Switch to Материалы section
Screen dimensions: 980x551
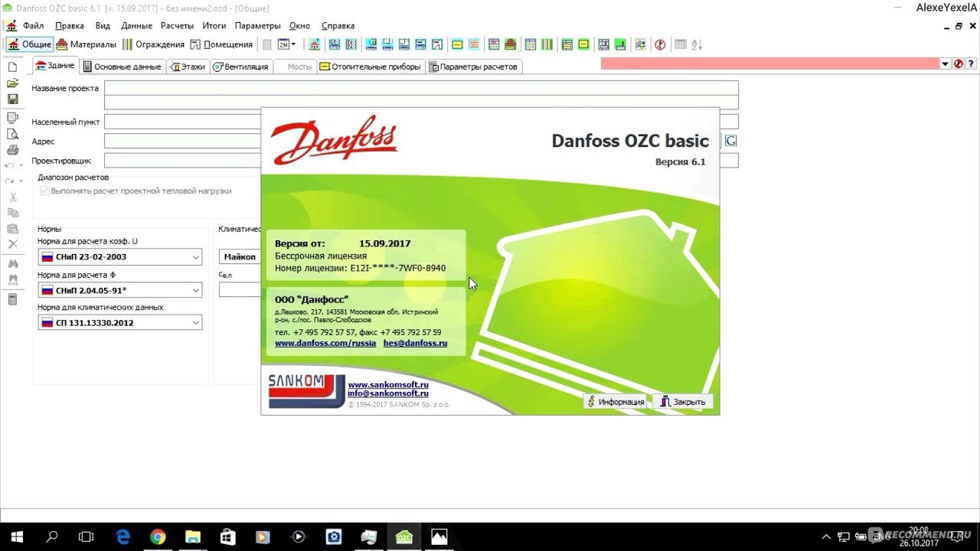87,44
